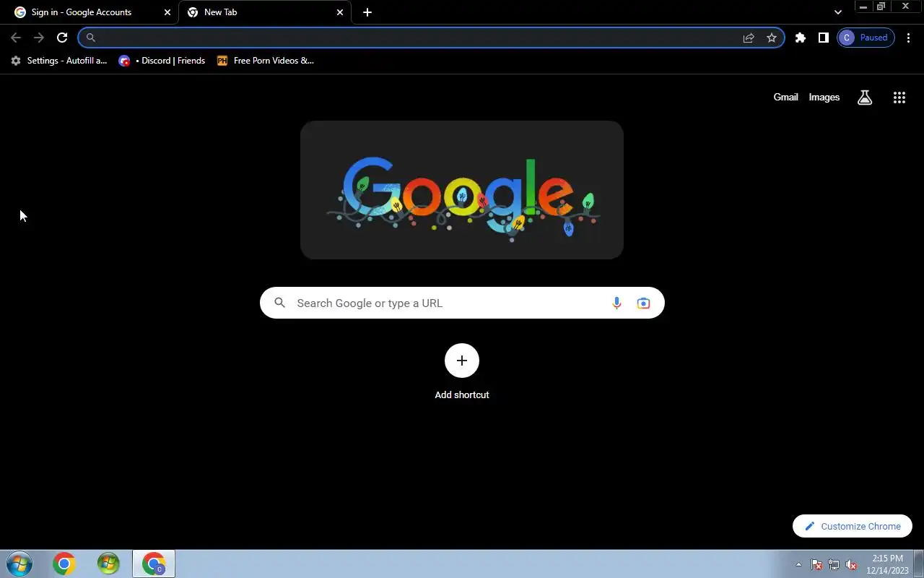Image resolution: width=924 pixels, height=578 pixels.
Task: Reload the current page
Action: (62, 38)
